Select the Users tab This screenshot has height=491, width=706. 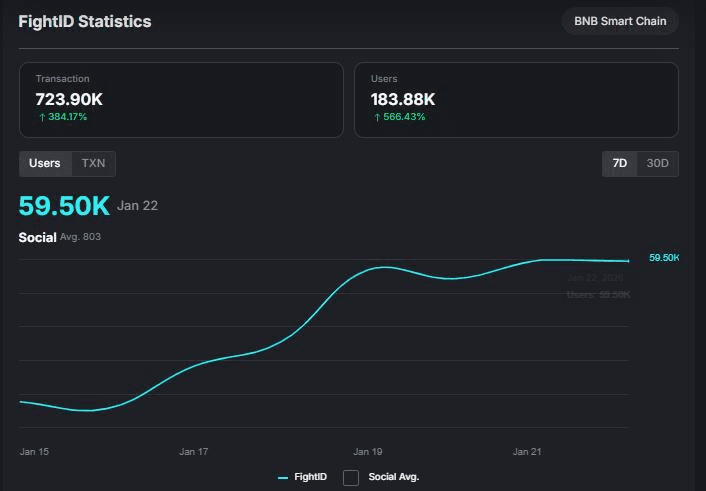(x=45, y=163)
